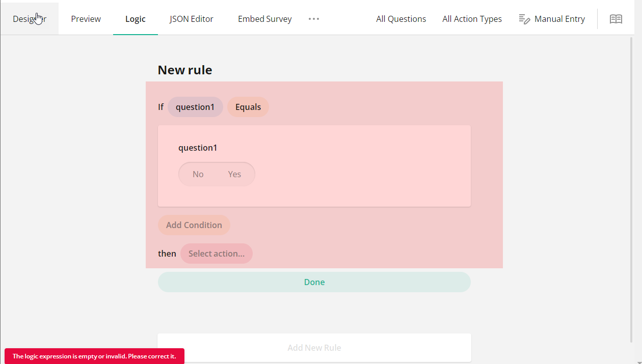Select No on the question1 boolean control
Image resolution: width=642 pixels, height=364 pixels.
pyautogui.click(x=198, y=174)
